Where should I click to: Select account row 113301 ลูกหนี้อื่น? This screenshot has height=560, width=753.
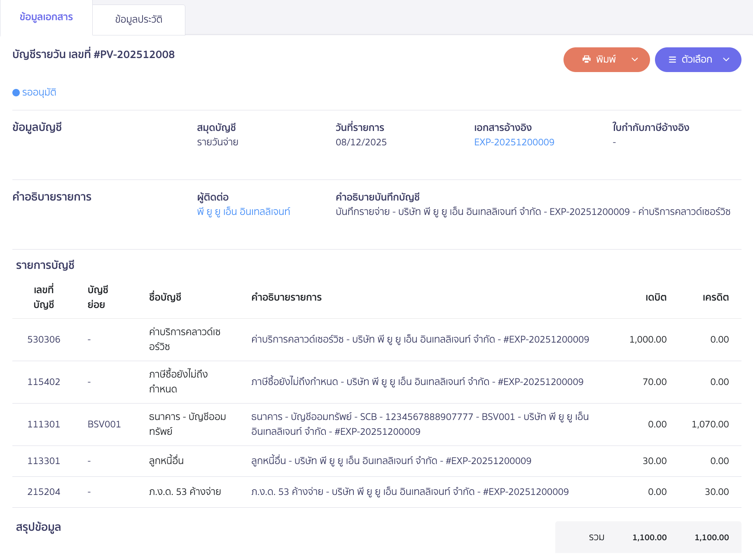[x=166, y=461]
